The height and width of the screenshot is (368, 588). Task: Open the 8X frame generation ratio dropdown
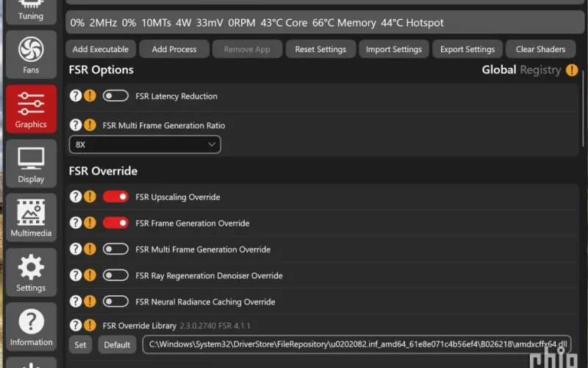pos(145,144)
